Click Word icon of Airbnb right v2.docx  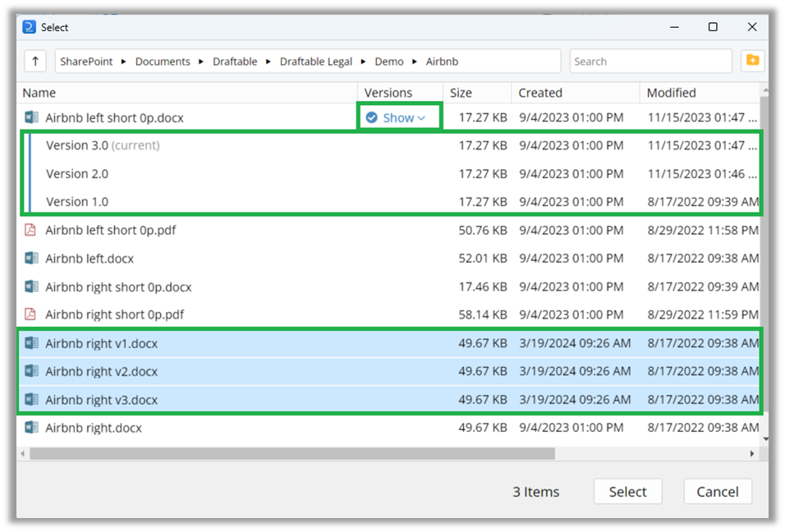(x=31, y=371)
